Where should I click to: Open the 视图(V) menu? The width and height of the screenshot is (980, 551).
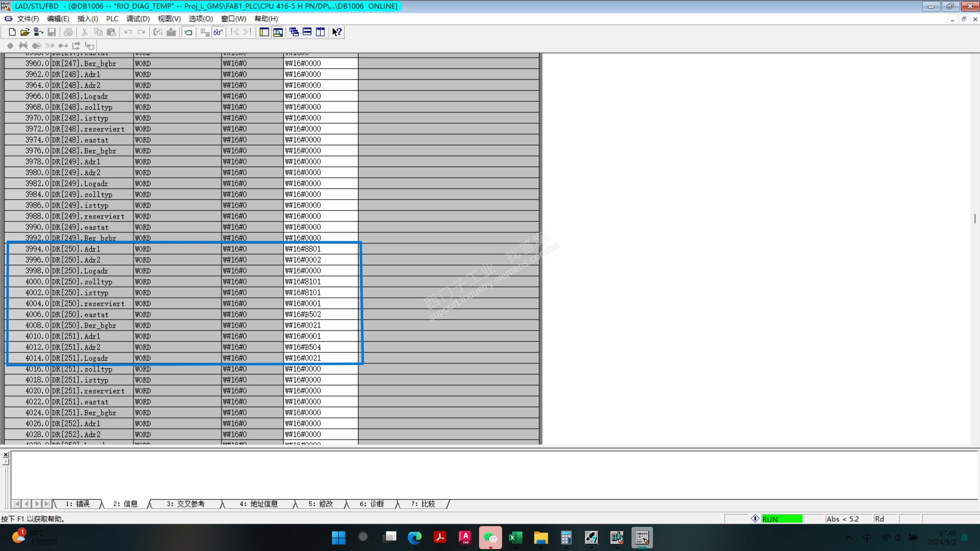click(x=169, y=19)
